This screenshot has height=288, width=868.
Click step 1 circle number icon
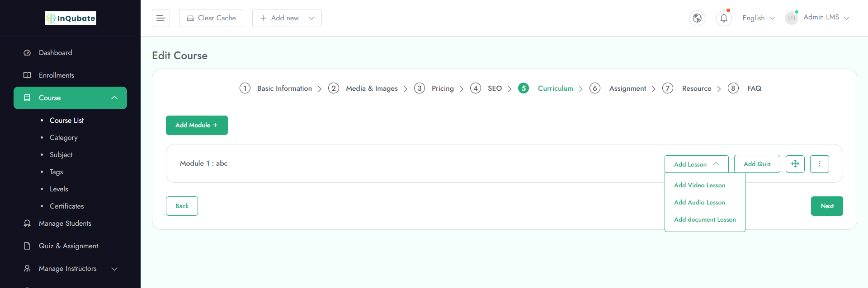pyautogui.click(x=245, y=88)
